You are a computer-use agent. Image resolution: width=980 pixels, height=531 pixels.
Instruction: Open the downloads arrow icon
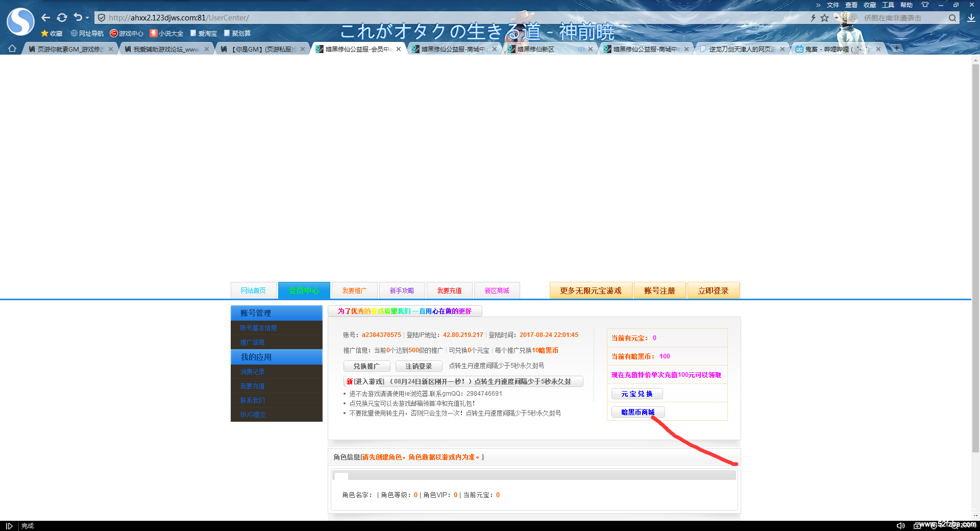(971, 18)
